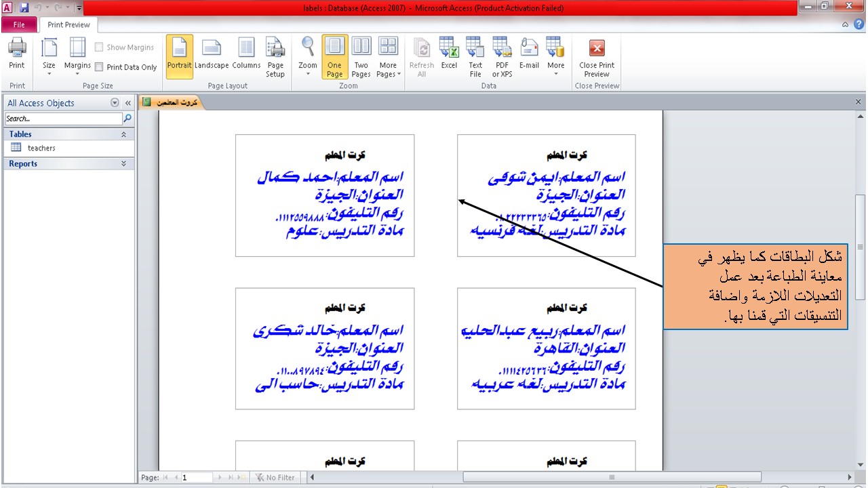Go to the next page
This screenshot has width=868, height=488.
tap(219, 478)
